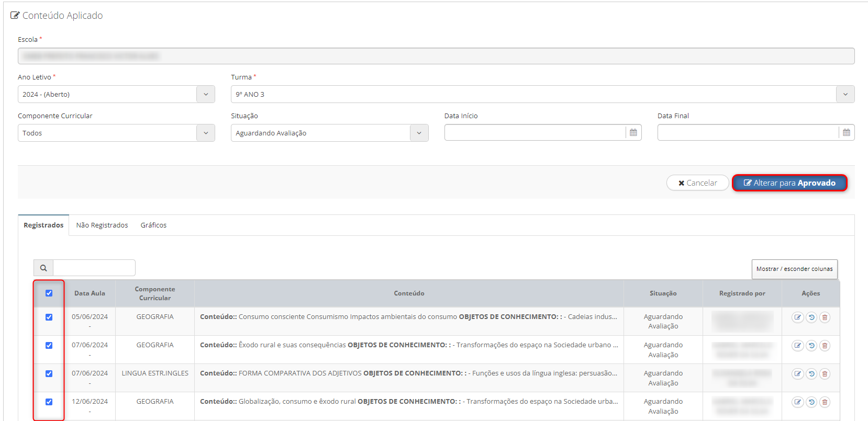Click the Ações column header

tap(811, 293)
